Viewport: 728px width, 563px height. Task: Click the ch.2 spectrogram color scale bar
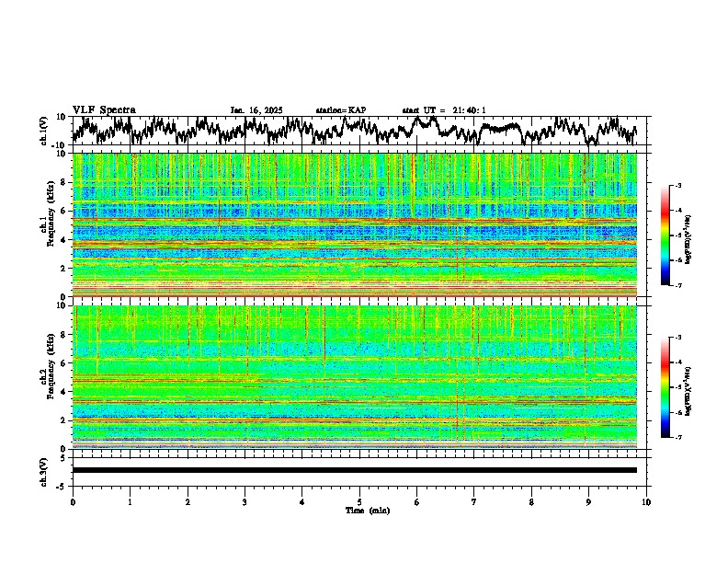coord(665,387)
